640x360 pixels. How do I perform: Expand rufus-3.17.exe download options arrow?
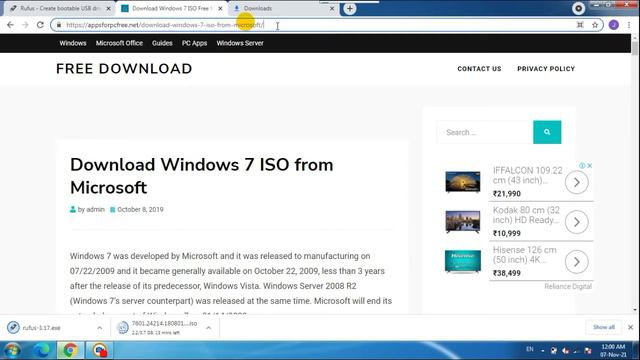[x=100, y=328]
